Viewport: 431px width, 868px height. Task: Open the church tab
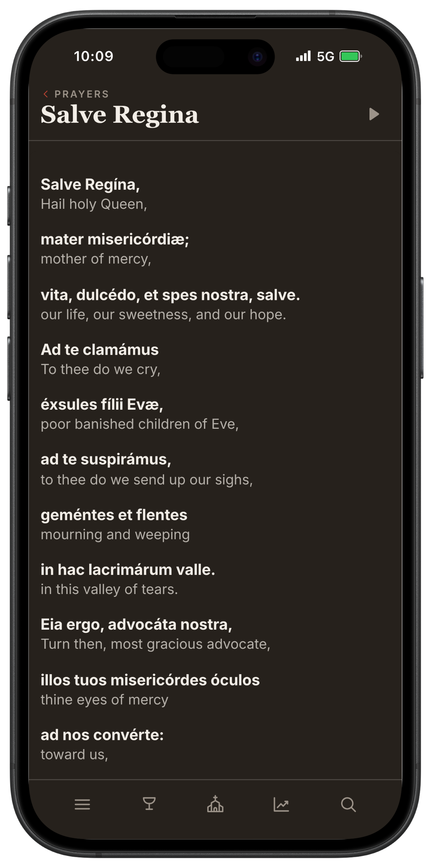point(215,804)
